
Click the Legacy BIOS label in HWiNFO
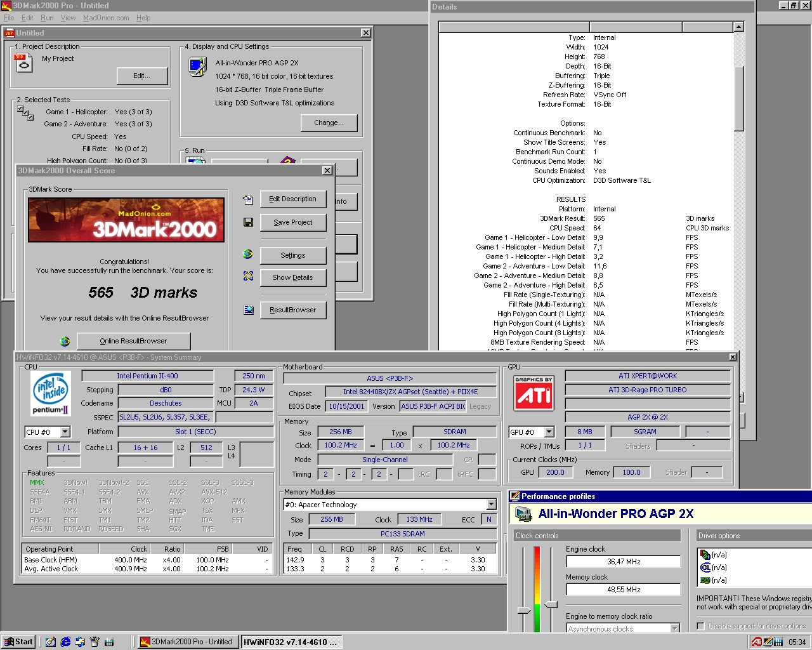(480, 406)
